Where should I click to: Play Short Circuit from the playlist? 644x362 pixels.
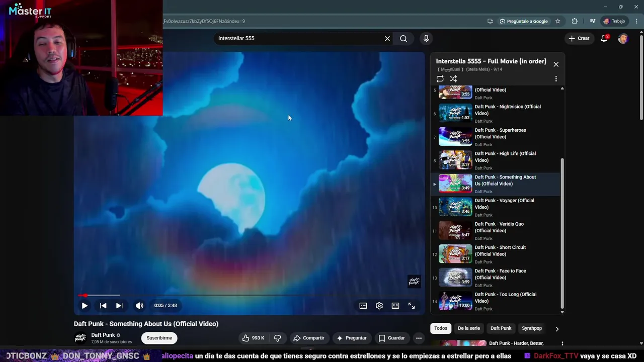496,254
